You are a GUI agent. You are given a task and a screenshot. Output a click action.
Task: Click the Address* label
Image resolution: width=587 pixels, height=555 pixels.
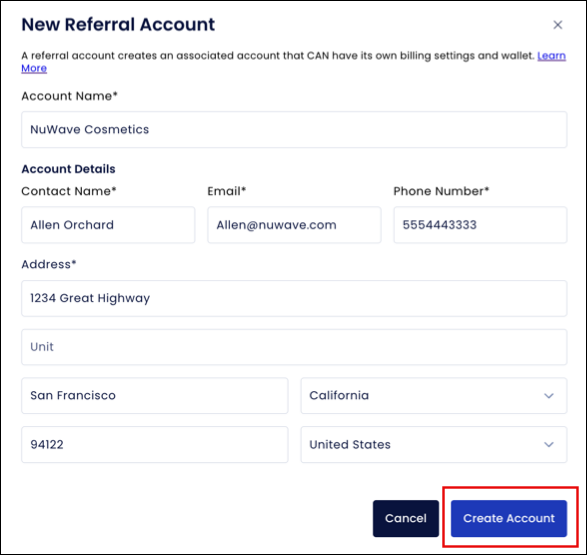(49, 265)
